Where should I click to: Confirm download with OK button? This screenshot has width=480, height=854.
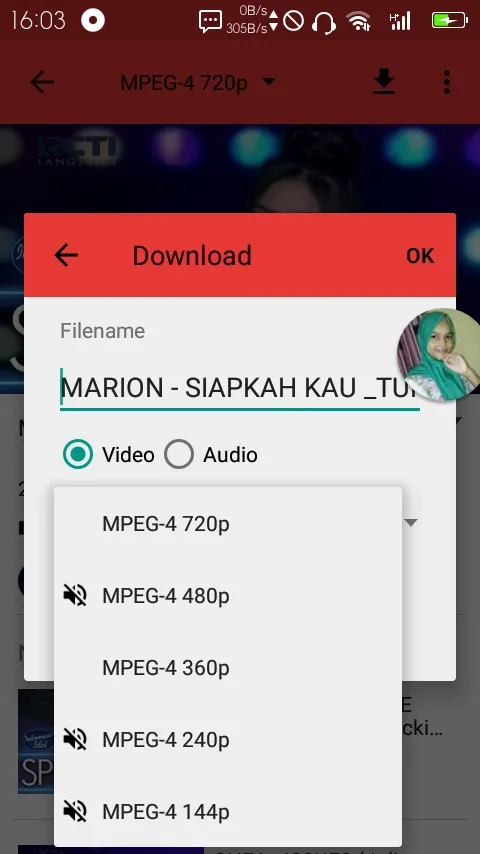[x=420, y=255]
